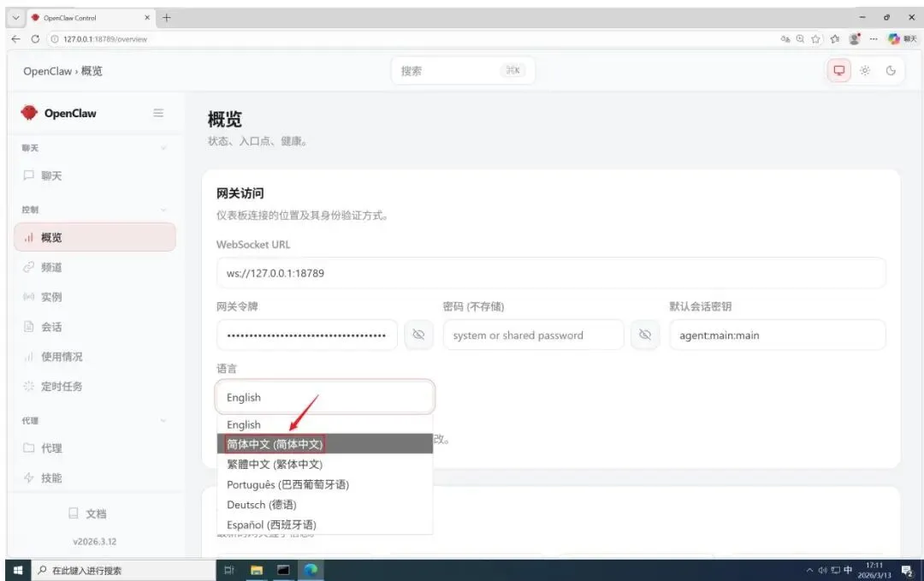Open 定时任务 scheduled tasks in sidebar

(94, 386)
